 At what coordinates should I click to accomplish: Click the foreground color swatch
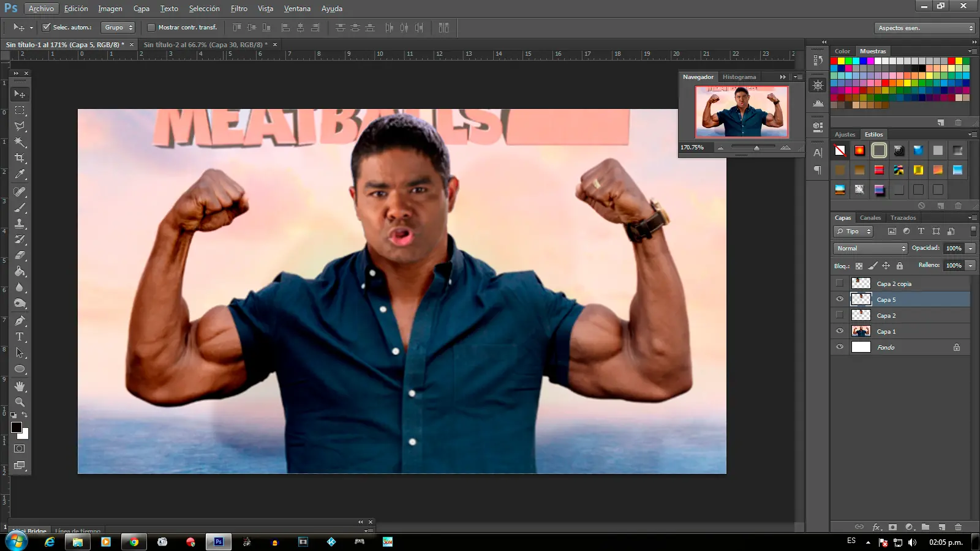(x=17, y=427)
